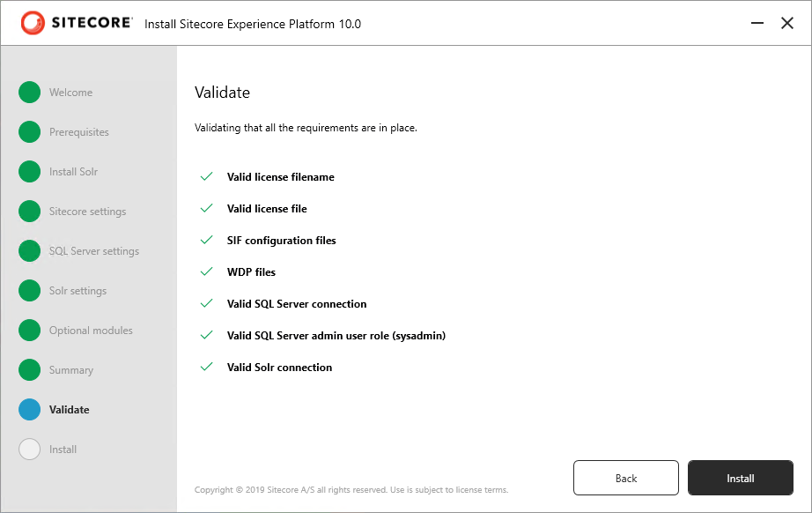812x513 pixels.
Task: Click the Valid SQL Server connection item
Action: pos(297,303)
